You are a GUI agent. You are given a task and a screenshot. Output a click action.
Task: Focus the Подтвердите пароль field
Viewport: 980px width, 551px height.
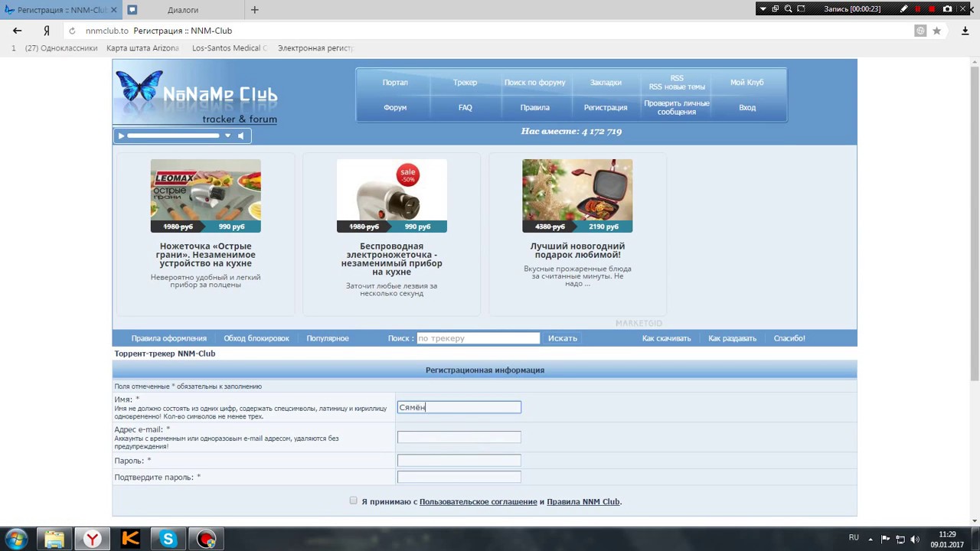click(x=459, y=477)
